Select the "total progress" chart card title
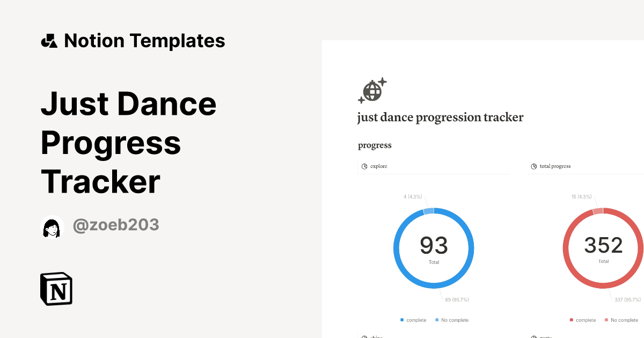The image size is (644, 338). (555, 166)
